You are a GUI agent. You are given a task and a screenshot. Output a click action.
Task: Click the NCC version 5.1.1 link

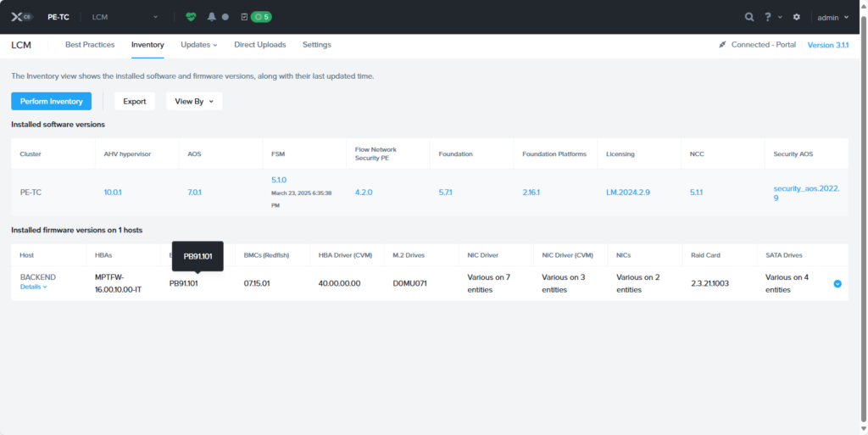(697, 192)
